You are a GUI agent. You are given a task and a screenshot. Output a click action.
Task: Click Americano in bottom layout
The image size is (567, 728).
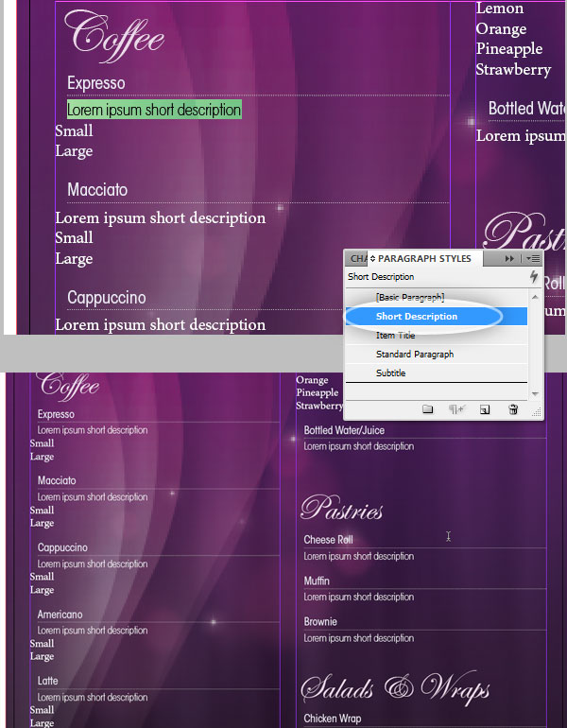click(60, 615)
